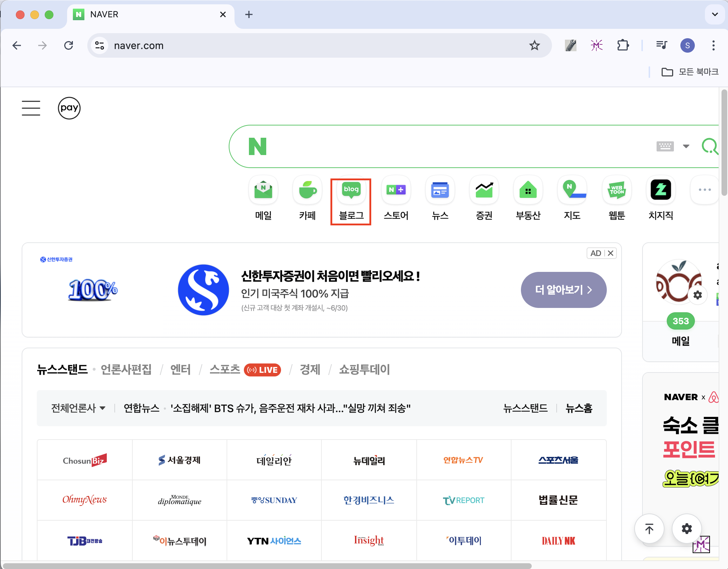Open the Naver Mail shortcut icon
Screen dimensions: 728x569
(263, 190)
